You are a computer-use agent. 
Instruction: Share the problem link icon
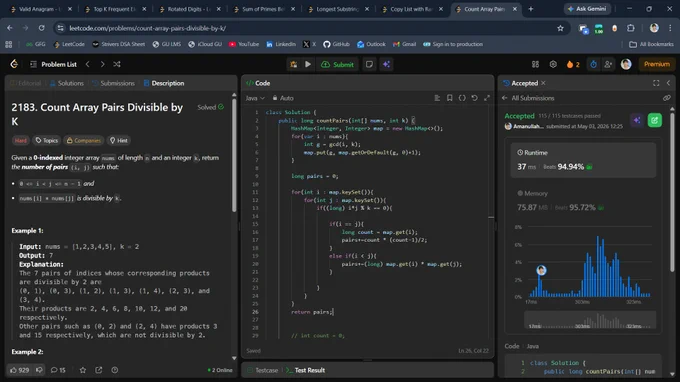pos(99,370)
